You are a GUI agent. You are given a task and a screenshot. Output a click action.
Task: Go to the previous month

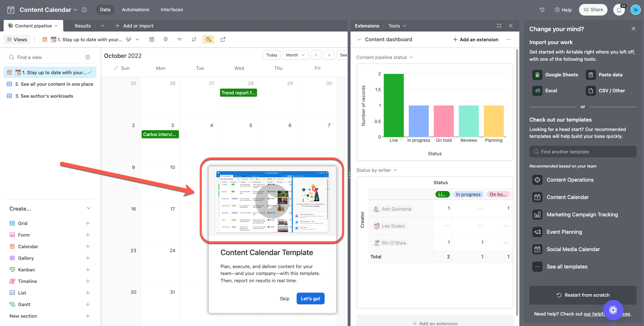(316, 55)
